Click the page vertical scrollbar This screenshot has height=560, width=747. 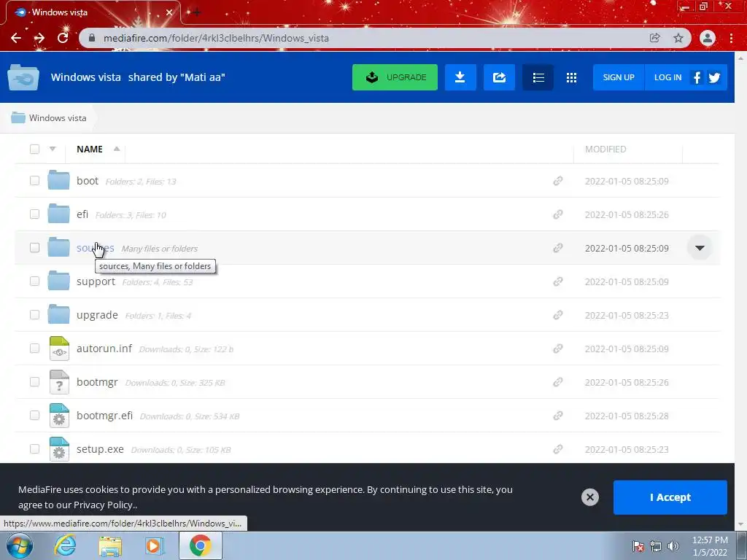point(741,292)
